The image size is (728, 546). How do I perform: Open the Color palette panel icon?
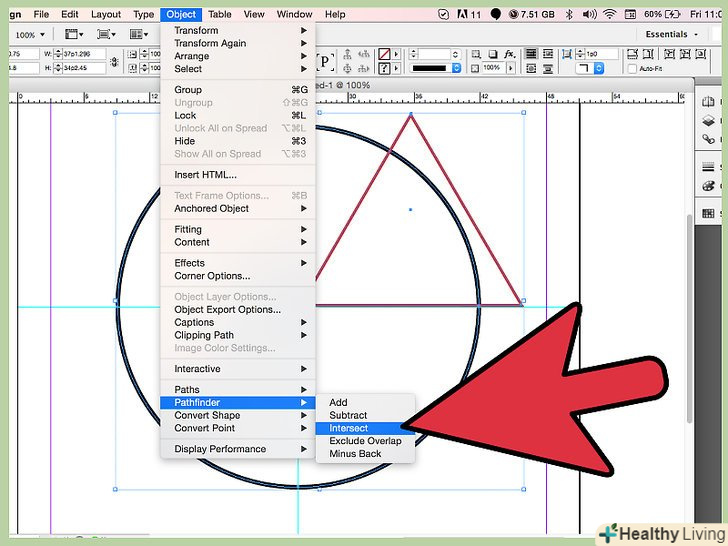pyautogui.click(x=709, y=186)
